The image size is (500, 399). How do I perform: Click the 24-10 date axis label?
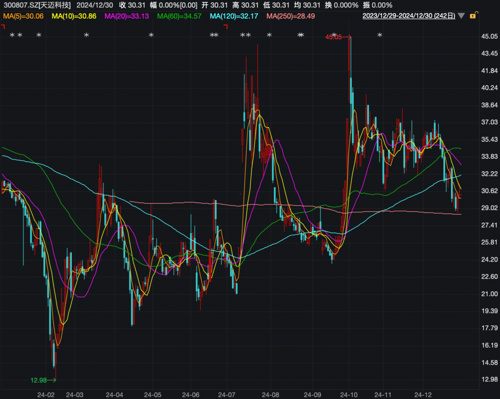(x=349, y=395)
